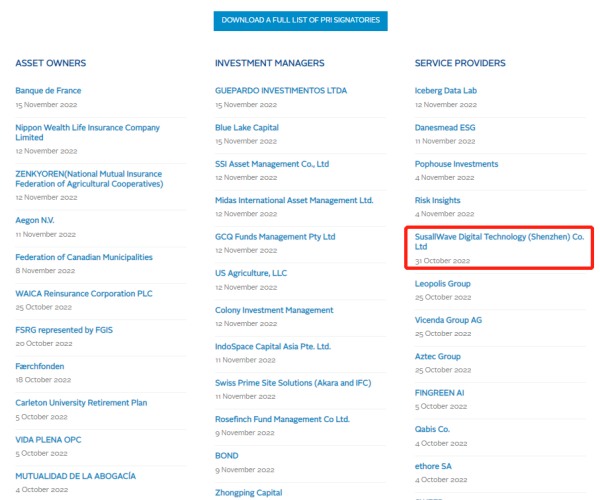Click Download a full list of PRI signatories button
Screen dimensions: 600x500
[x=300, y=21]
